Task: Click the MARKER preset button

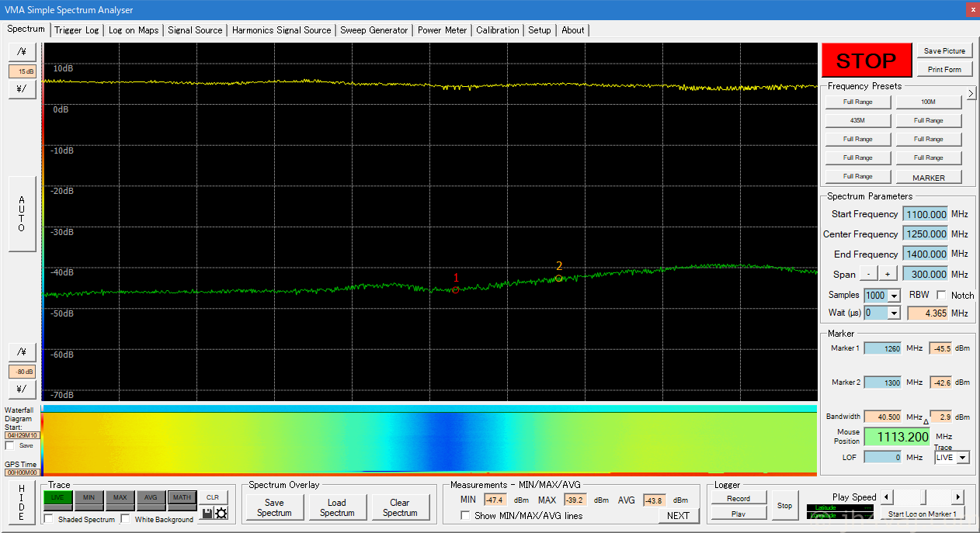Action: [x=929, y=177]
